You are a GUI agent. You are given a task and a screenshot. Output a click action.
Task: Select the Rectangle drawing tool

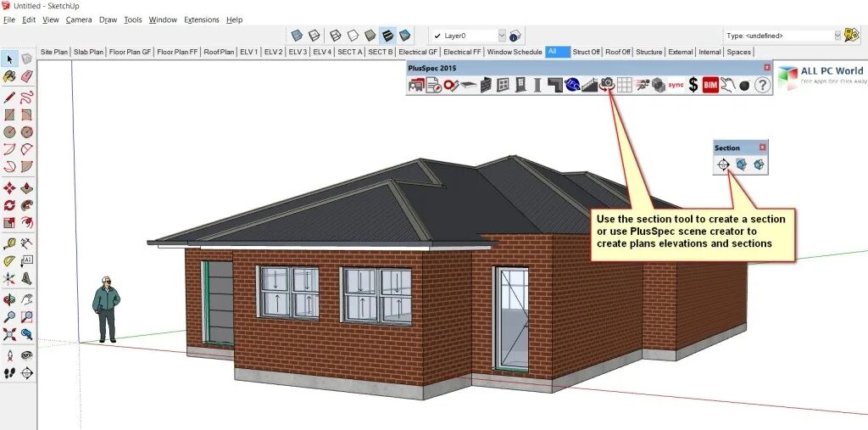[9, 114]
